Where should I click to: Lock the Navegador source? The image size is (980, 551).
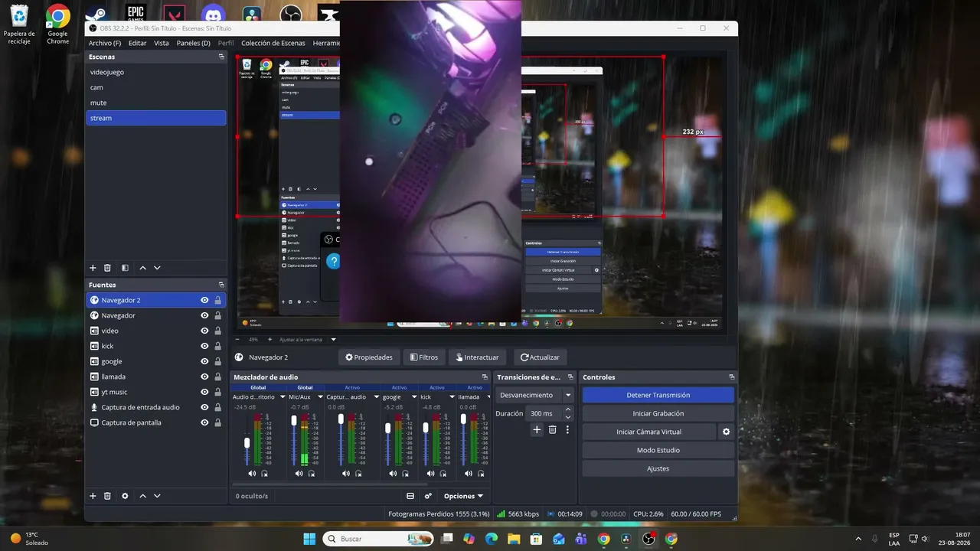coord(218,315)
